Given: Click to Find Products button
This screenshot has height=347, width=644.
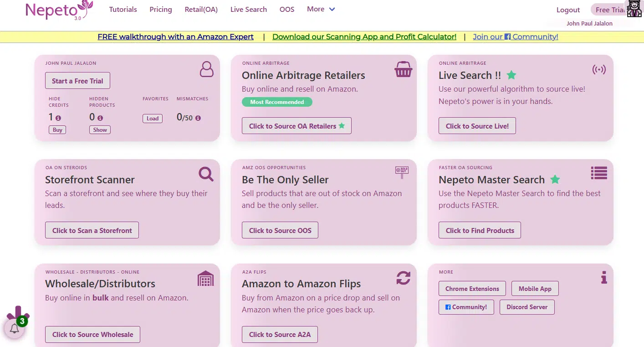Looking at the screenshot, I should click(x=480, y=230).
